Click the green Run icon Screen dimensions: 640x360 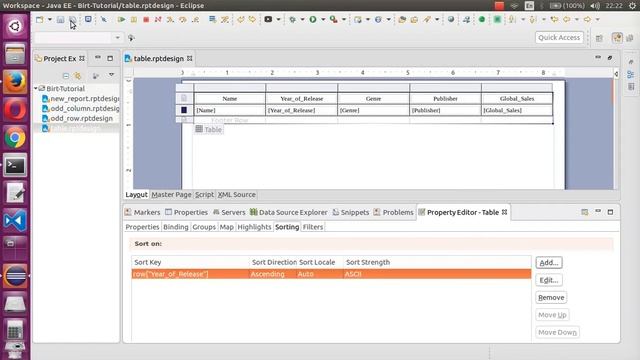tap(313, 19)
